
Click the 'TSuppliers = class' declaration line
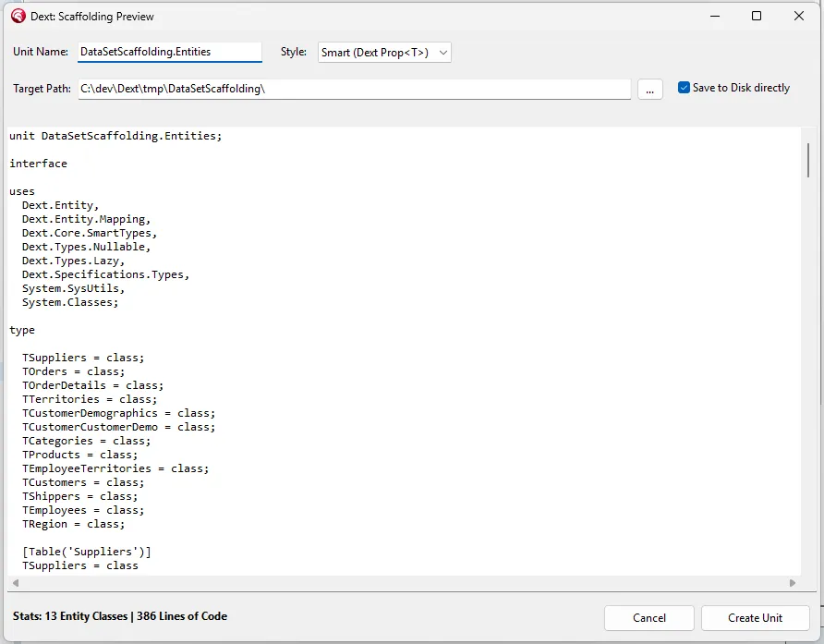pyautogui.click(x=79, y=565)
